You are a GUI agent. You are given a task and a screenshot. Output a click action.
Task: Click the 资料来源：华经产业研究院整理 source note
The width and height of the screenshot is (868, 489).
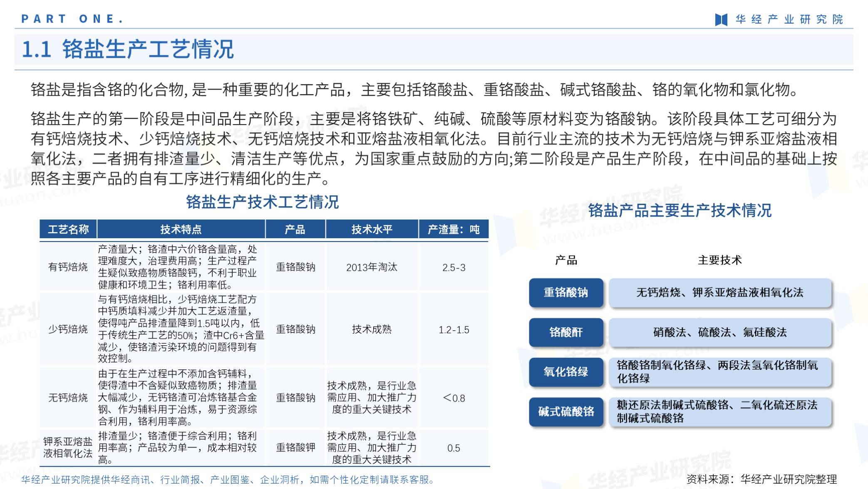[x=761, y=480]
